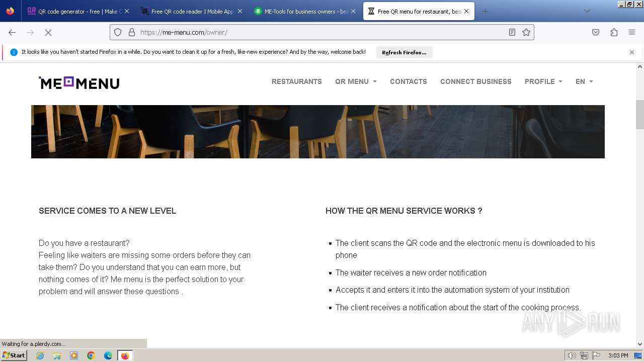
Task: Open the CONNECT BUSINESS link
Action: tap(476, 81)
